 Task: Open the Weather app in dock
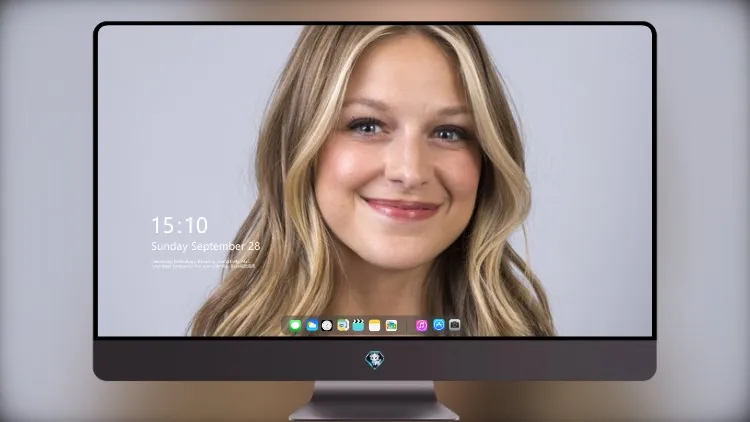[312, 326]
